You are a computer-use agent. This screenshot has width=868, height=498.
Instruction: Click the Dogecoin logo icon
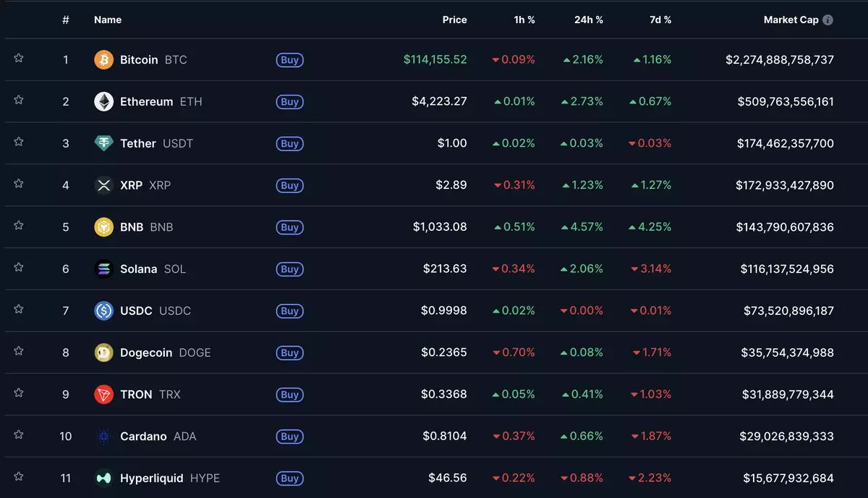[104, 353]
